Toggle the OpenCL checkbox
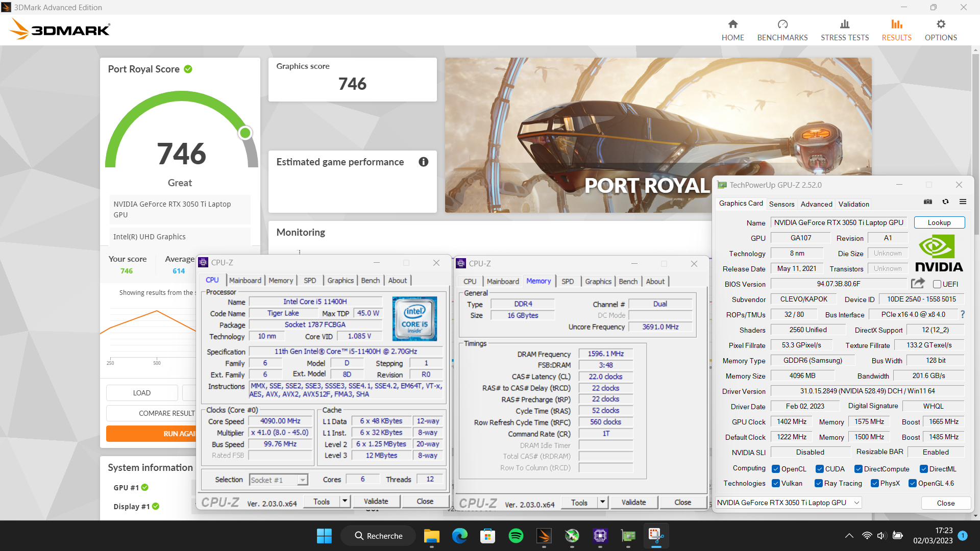 pos(775,469)
